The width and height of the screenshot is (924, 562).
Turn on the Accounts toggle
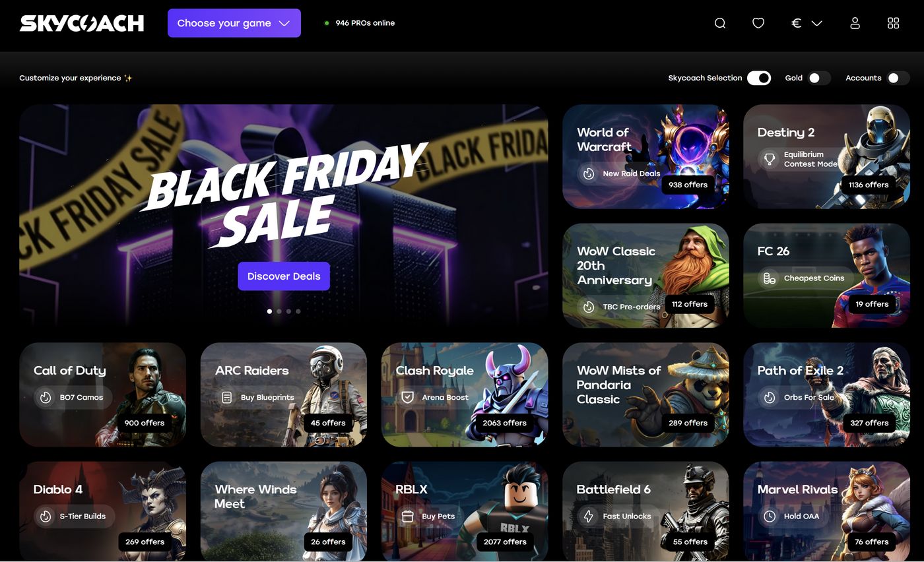coord(898,78)
